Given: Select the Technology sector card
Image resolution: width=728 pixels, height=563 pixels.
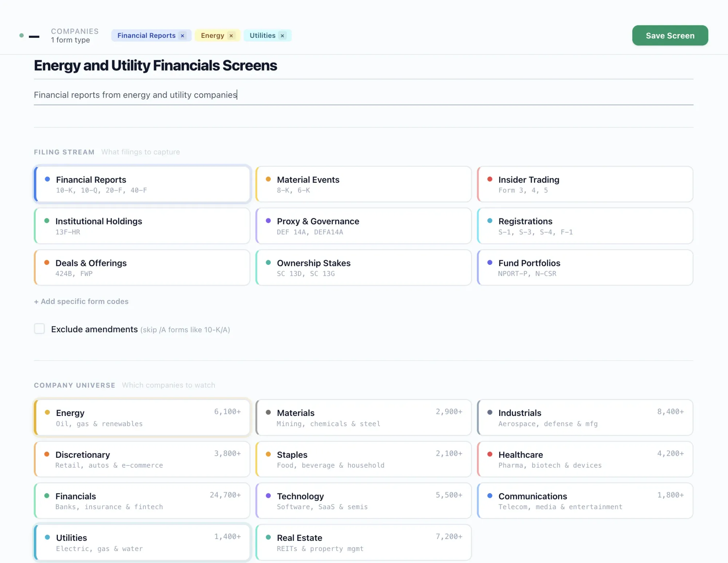Looking at the screenshot, I should tap(363, 501).
